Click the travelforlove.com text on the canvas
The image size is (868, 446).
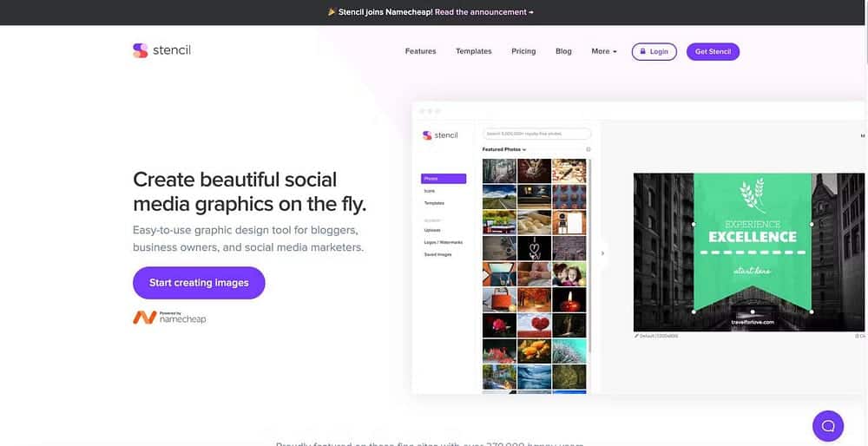click(753, 322)
